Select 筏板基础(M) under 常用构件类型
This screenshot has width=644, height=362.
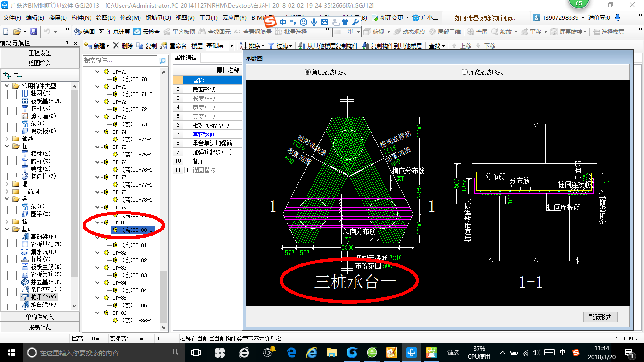pyautogui.click(x=46, y=101)
